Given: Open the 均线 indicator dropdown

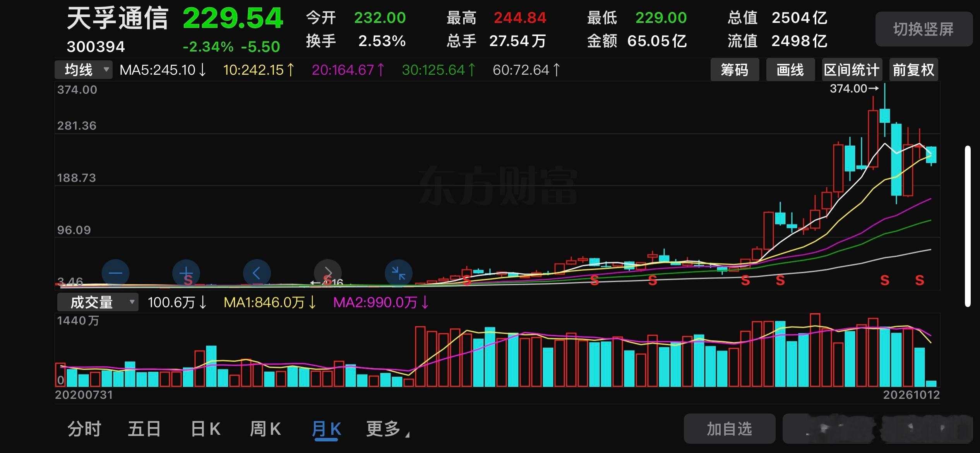Looking at the screenshot, I should click(84, 70).
